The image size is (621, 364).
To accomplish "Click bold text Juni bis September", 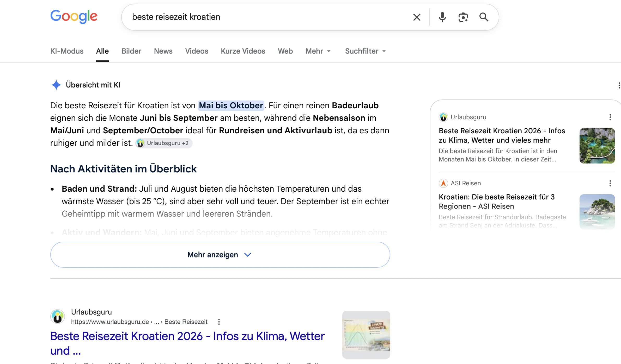I will 179,118.
